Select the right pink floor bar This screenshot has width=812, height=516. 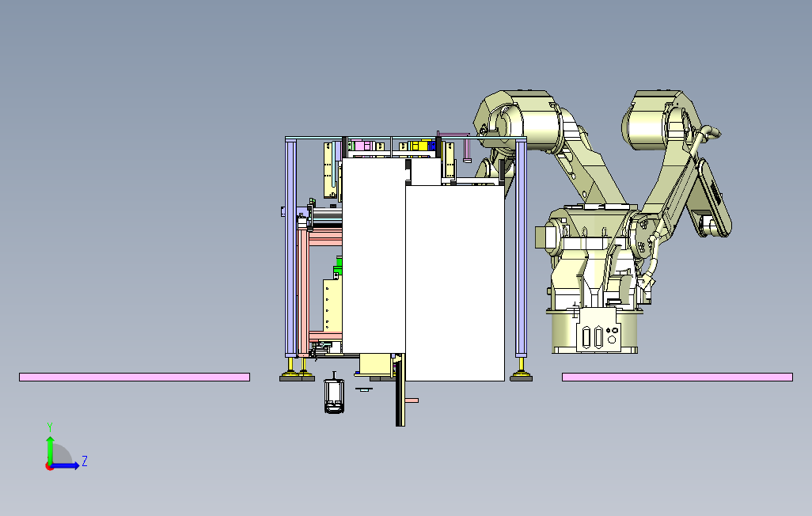[x=677, y=378]
